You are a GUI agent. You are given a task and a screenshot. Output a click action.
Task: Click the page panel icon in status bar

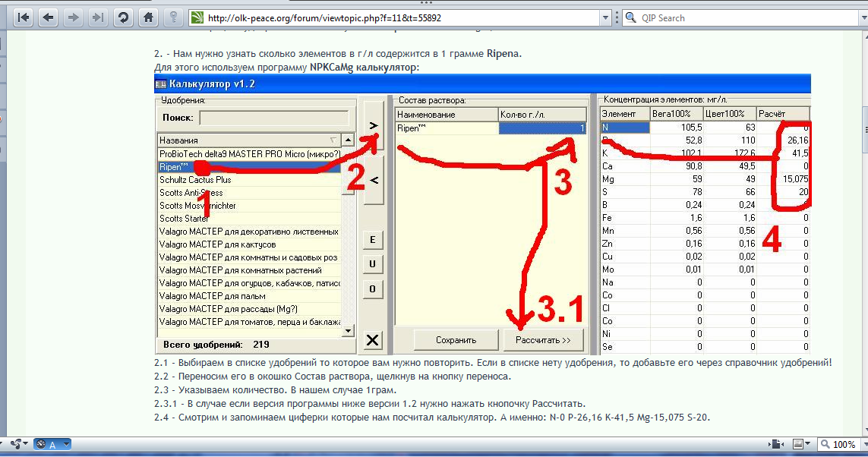(x=776, y=444)
